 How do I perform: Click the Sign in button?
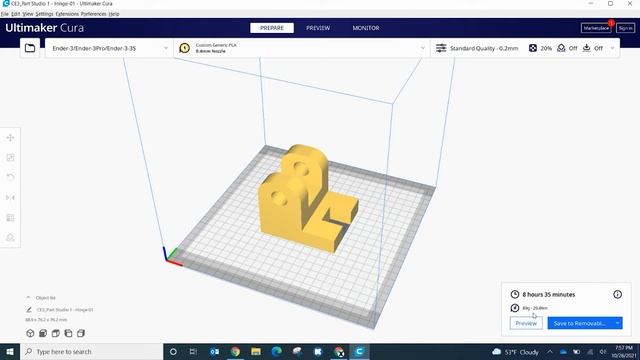[625, 28]
